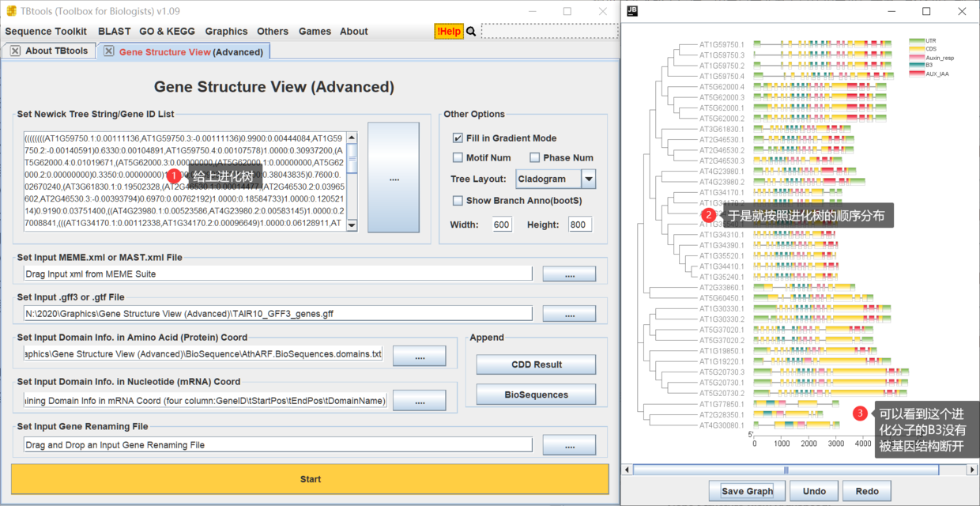Click gene label AT1G59750.1 in tree
The image size is (980, 506).
[x=722, y=44]
